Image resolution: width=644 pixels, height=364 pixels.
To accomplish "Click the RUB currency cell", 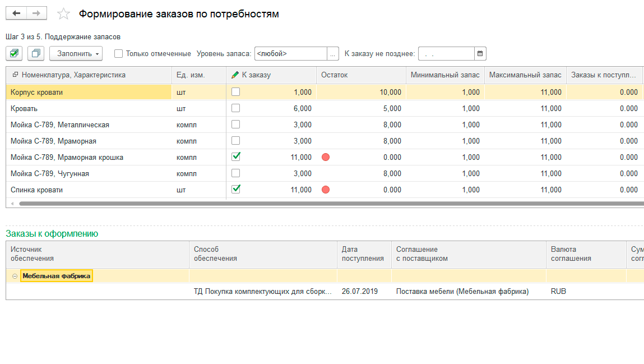I will [x=559, y=291].
